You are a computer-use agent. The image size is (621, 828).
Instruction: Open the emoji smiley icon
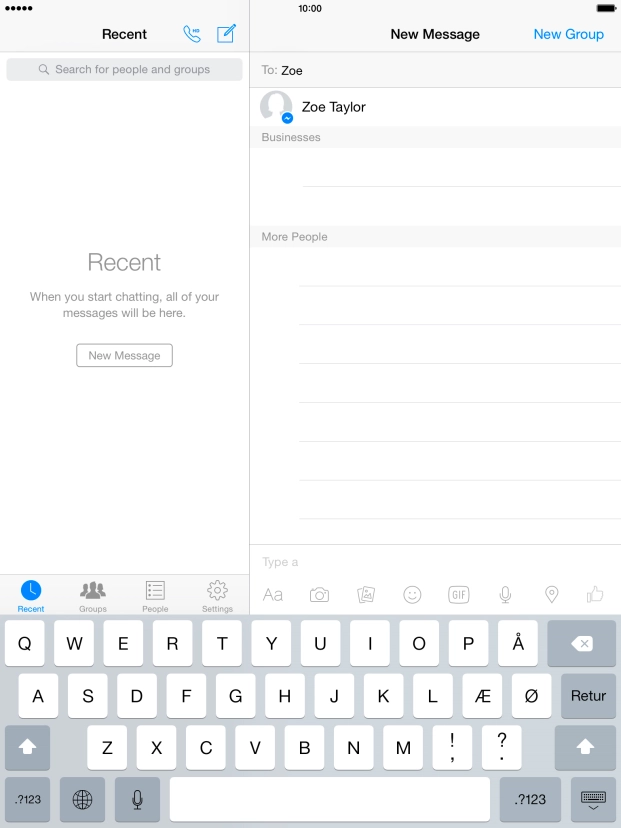(412, 595)
